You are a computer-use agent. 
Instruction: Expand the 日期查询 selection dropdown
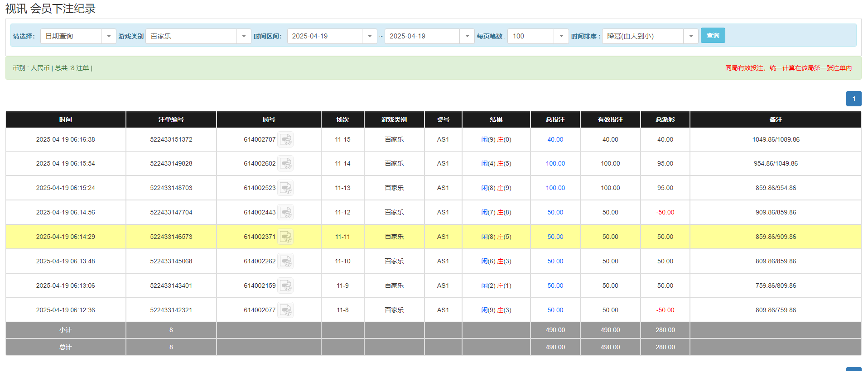click(x=109, y=36)
